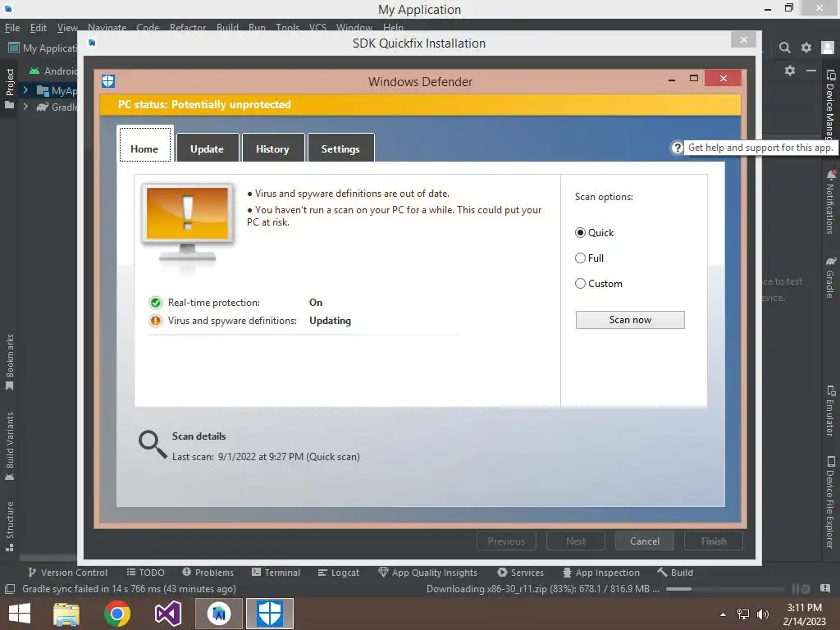Open the Settings tab in Defender
The image size is (840, 630).
point(340,148)
